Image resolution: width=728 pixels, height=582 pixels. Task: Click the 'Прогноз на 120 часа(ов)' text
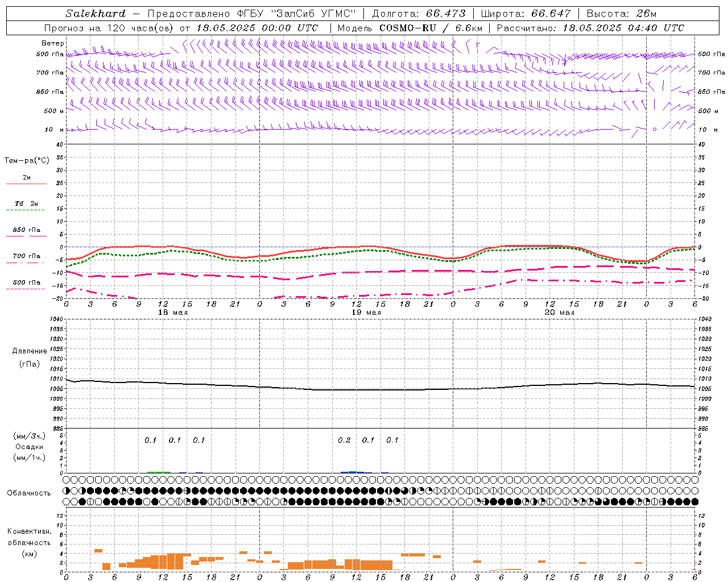coord(110,28)
